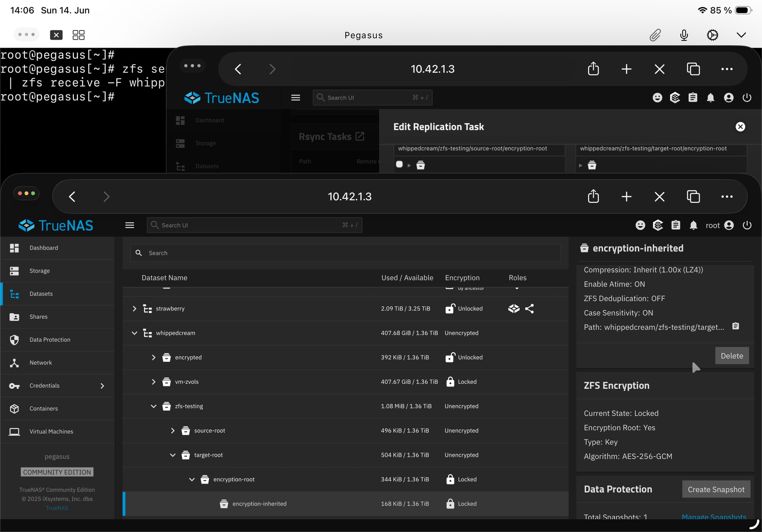The width and height of the screenshot is (762, 532).
Task: Click the microphone icon in top bar
Action: pos(684,35)
